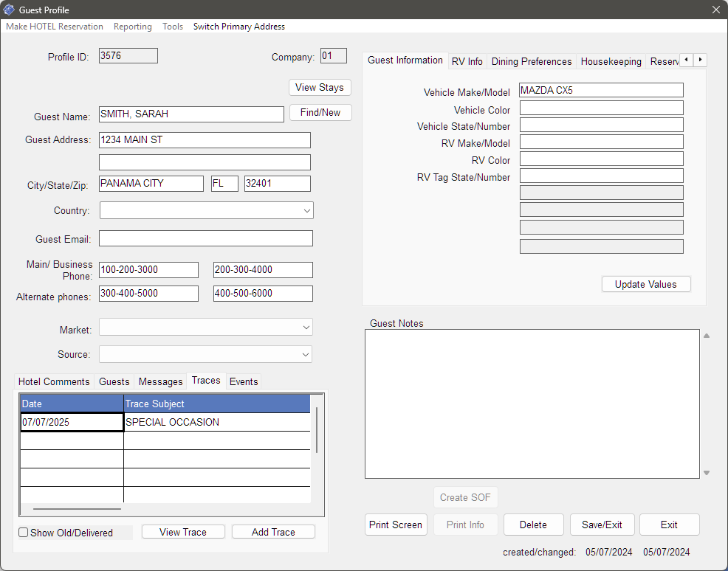The height and width of the screenshot is (571, 728).
Task: Click Switch Primary Address menu item
Action: 239,27
